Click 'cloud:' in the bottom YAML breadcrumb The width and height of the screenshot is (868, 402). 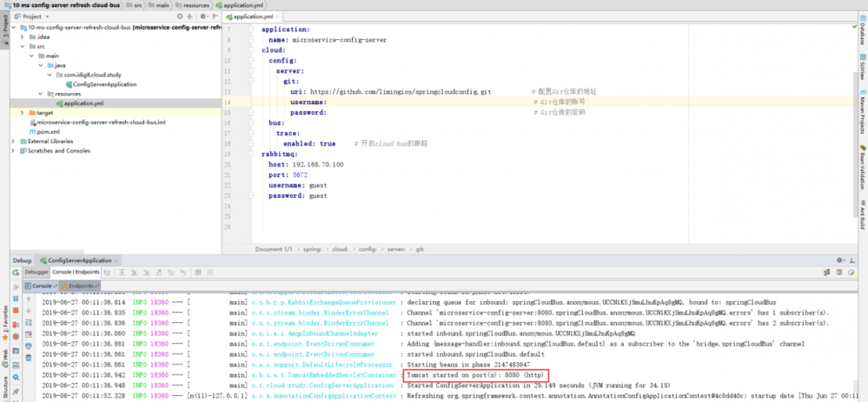pos(340,249)
